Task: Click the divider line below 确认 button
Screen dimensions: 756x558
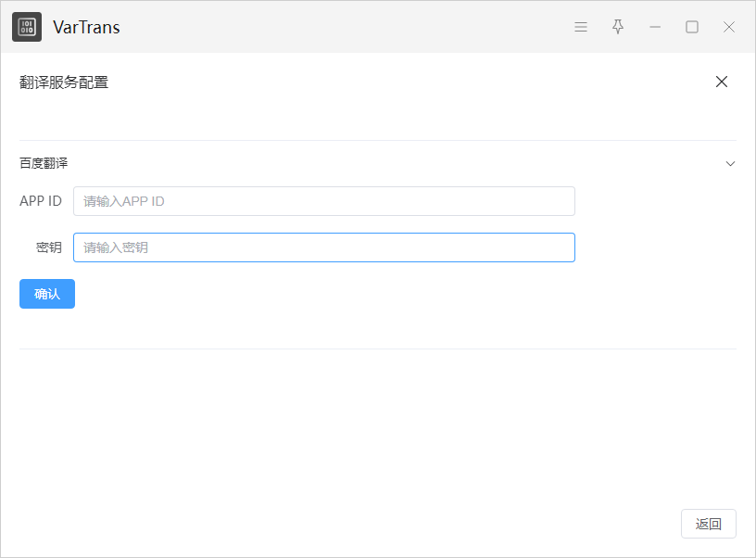Action: pyautogui.click(x=378, y=349)
